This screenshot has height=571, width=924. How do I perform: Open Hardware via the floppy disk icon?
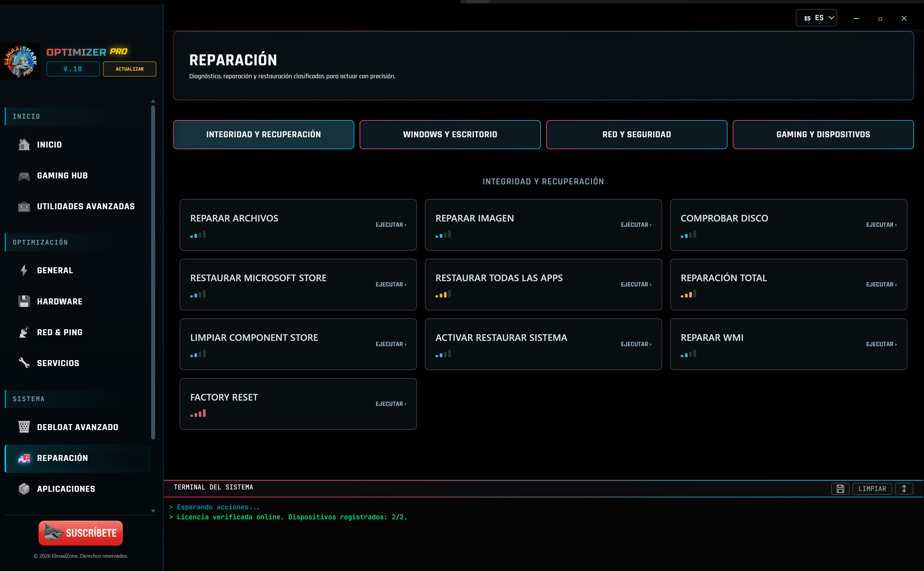(24, 301)
